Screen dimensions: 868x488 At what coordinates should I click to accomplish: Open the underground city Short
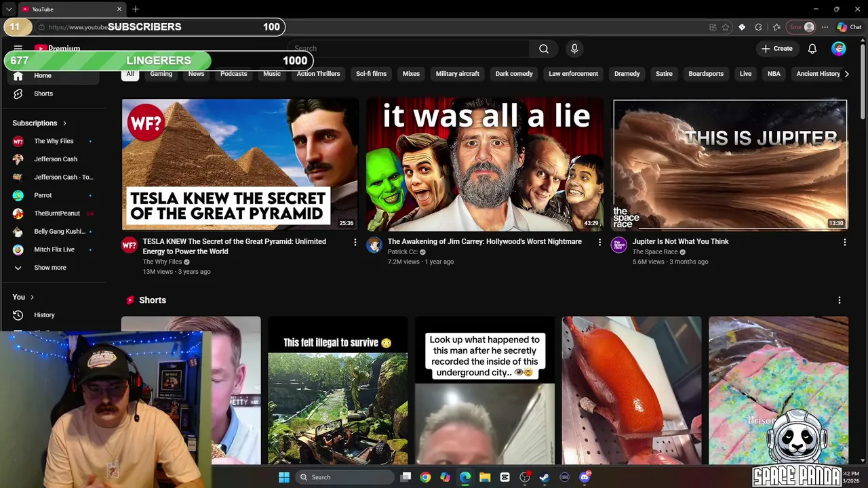[485, 391]
